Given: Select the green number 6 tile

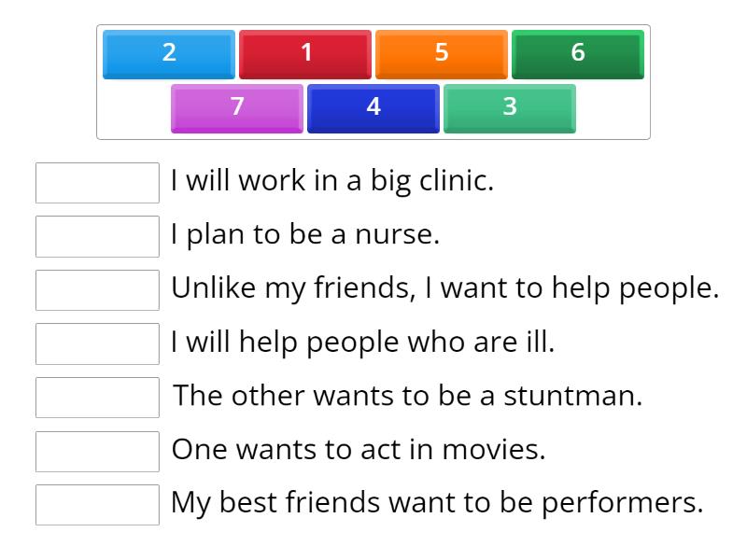Looking at the screenshot, I should (x=578, y=53).
